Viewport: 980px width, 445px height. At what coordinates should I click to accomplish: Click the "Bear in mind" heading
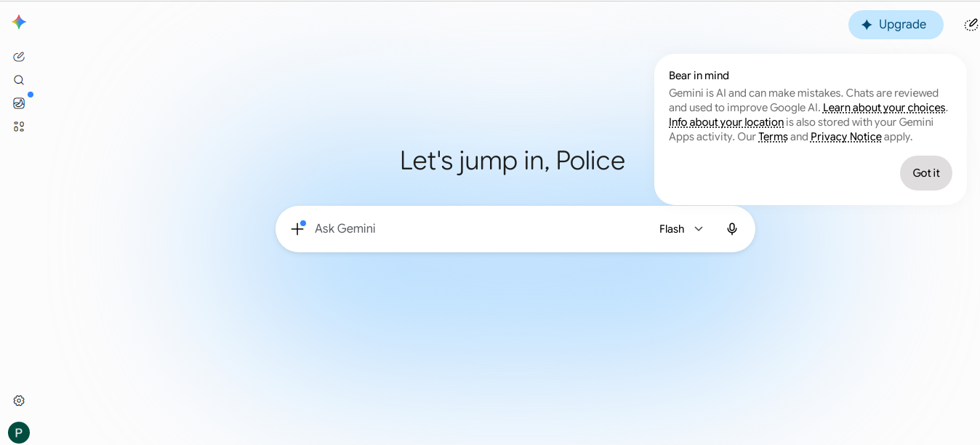coord(699,76)
